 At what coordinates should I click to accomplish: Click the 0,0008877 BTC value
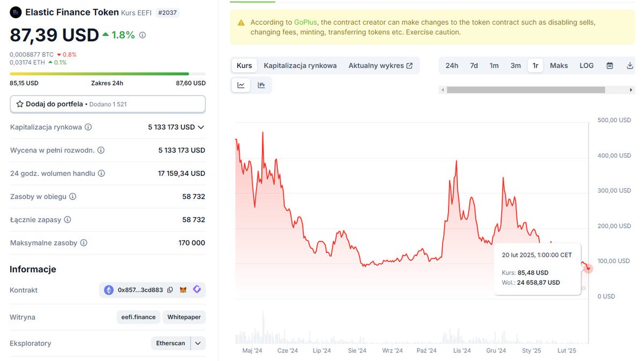31,54
